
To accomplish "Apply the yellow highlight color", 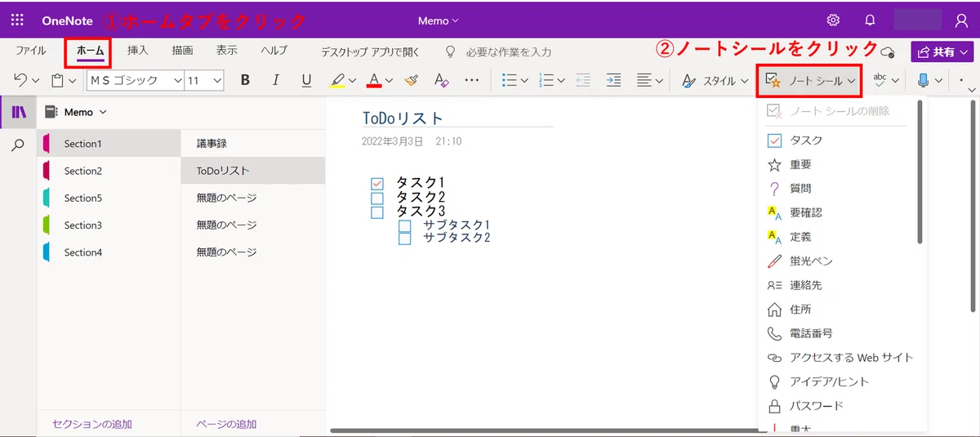I will point(336,80).
